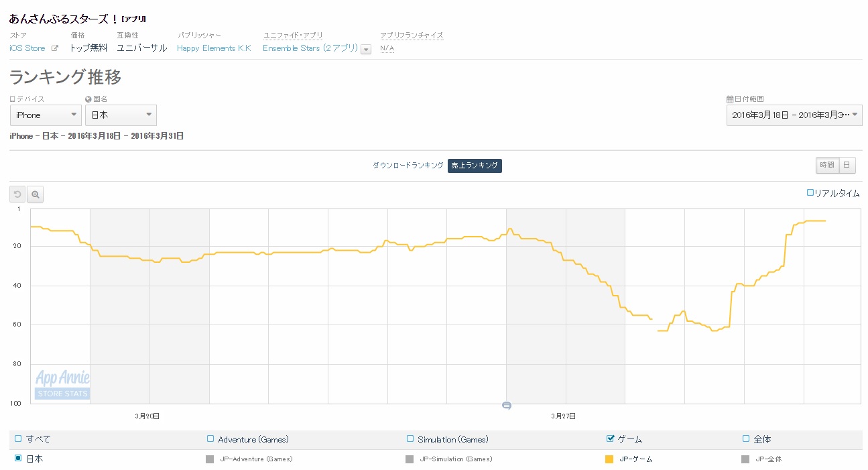Click the 3月20日 axis label
This screenshot has width=868, height=470.
point(147,416)
